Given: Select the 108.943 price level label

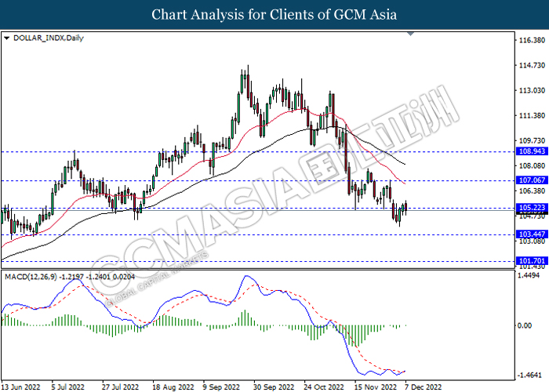Looking at the screenshot, I should 532,151.
